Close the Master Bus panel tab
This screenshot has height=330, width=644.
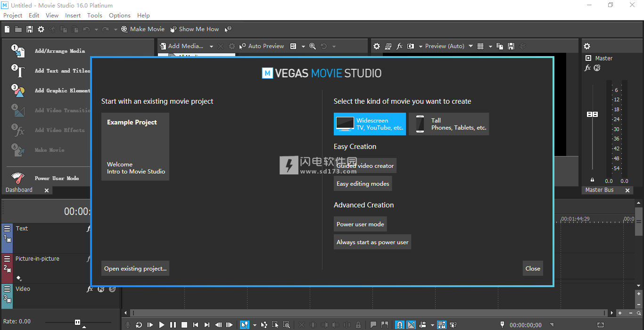click(x=627, y=190)
